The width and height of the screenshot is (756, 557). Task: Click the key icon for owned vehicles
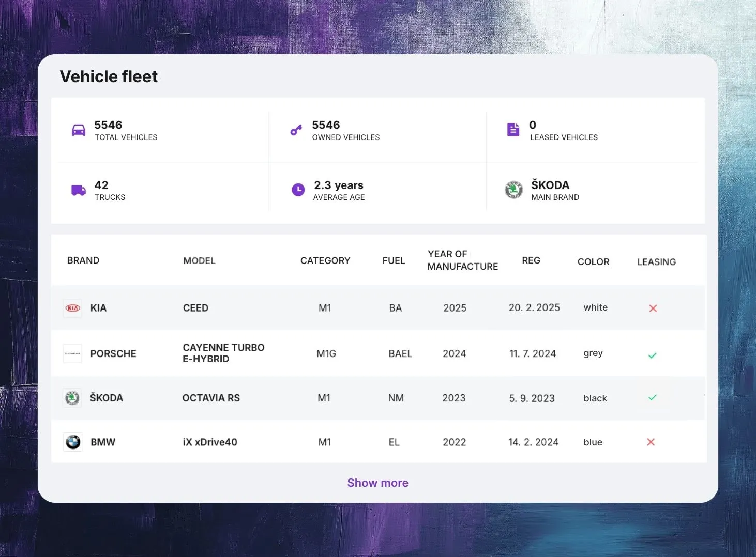(x=296, y=130)
